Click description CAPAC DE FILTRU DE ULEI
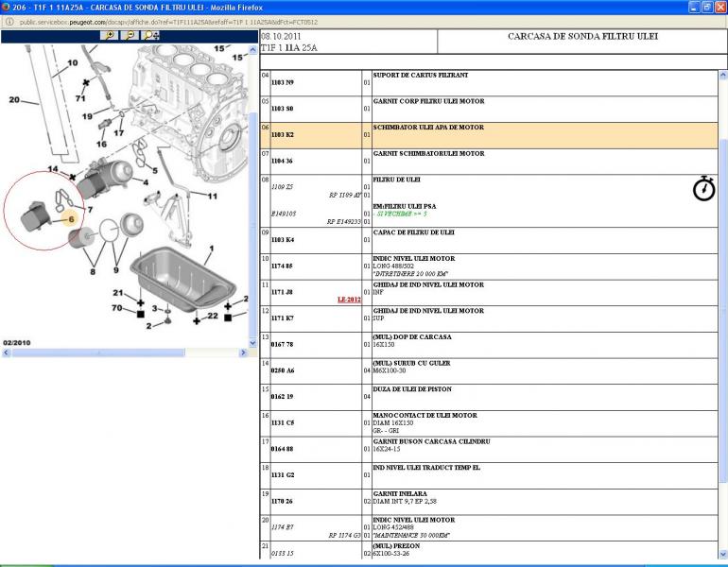728x567 pixels. 413,232
